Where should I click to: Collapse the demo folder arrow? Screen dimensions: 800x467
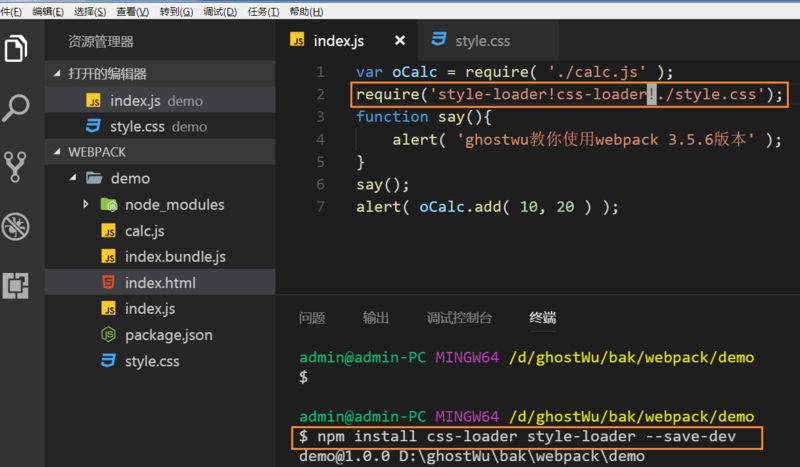tap(73, 178)
